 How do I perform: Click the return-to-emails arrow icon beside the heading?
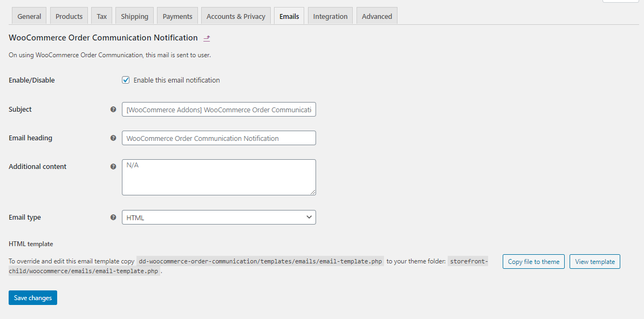[207, 38]
